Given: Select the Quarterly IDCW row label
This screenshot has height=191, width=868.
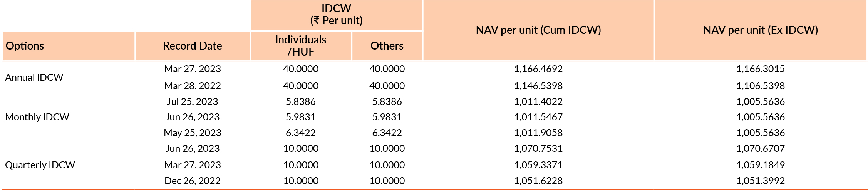Looking at the screenshot, I should coord(40,165).
